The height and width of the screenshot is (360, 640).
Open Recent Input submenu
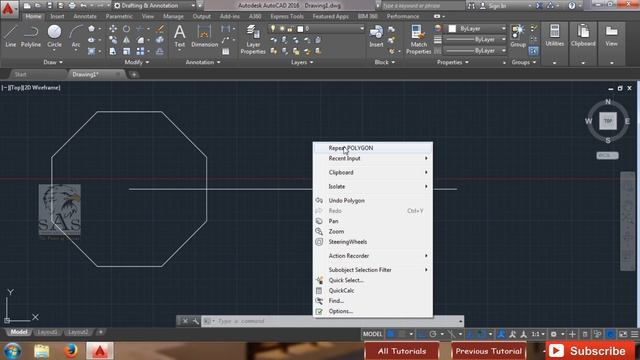[373, 158]
